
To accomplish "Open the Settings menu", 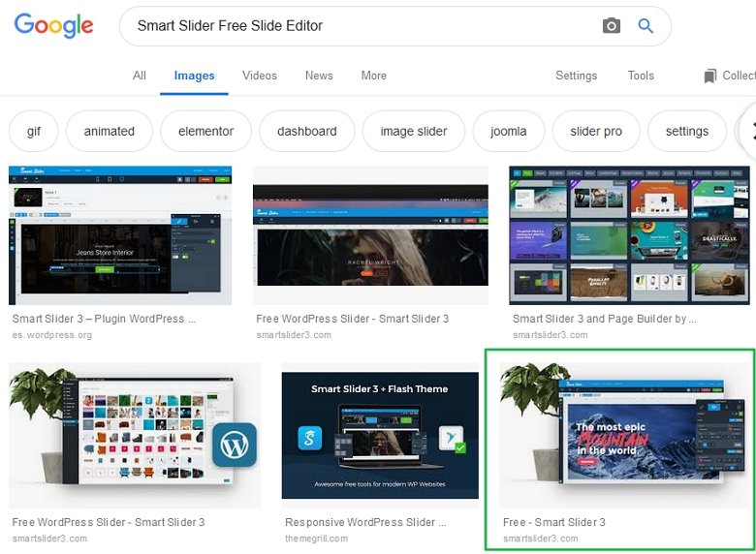I will [576, 76].
